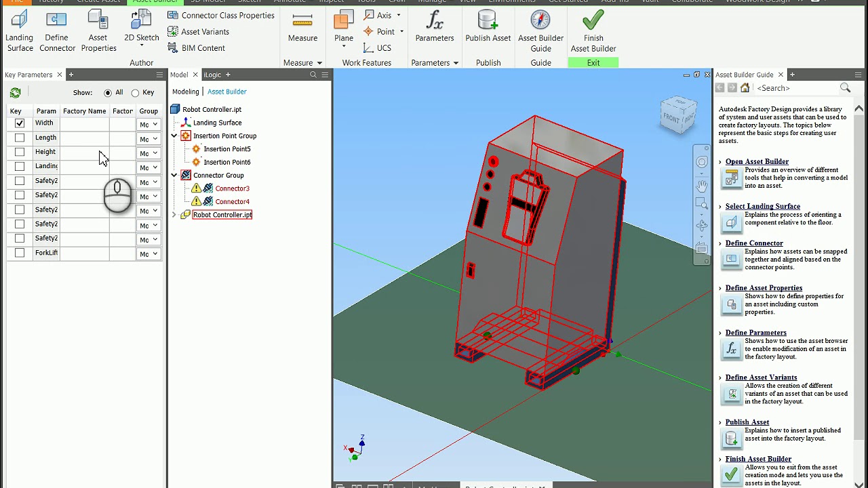
Task: Collapse the Insertion Point Group
Action: (174, 136)
